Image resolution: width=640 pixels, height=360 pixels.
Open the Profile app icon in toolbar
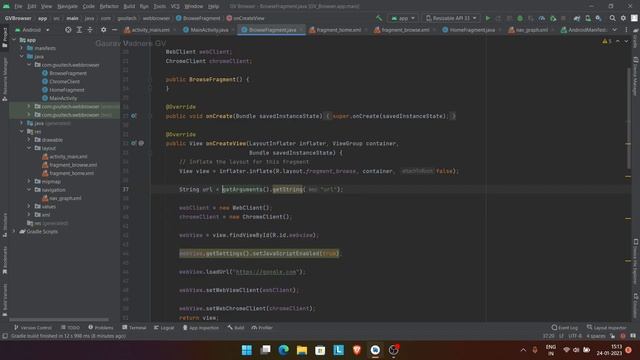[x=542, y=18]
